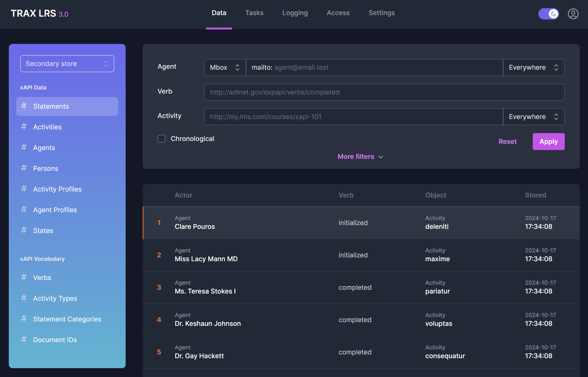588x377 pixels.
Task: Click the hash icon beside Statements
Action: click(24, 106)
